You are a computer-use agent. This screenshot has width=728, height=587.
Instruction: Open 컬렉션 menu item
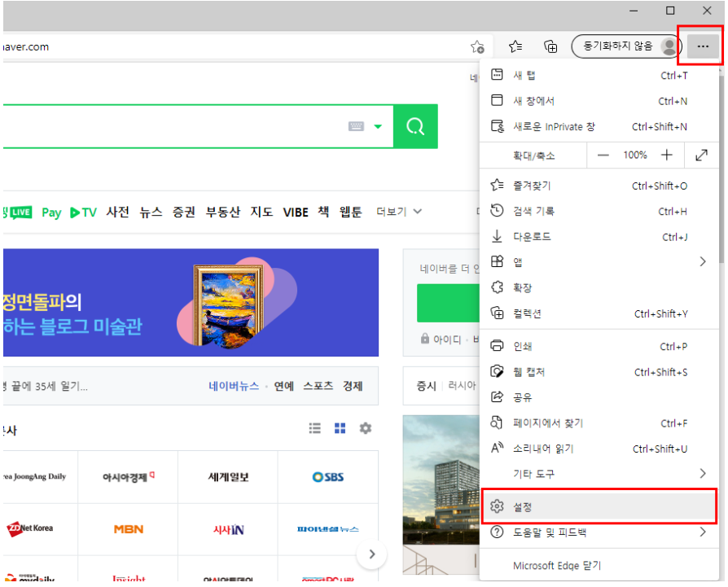pyautogui.click(x=598, y=313)
